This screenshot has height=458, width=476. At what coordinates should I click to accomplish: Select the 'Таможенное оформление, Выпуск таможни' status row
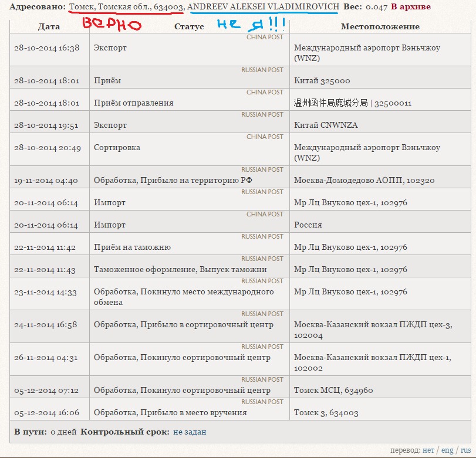point(180,270)
